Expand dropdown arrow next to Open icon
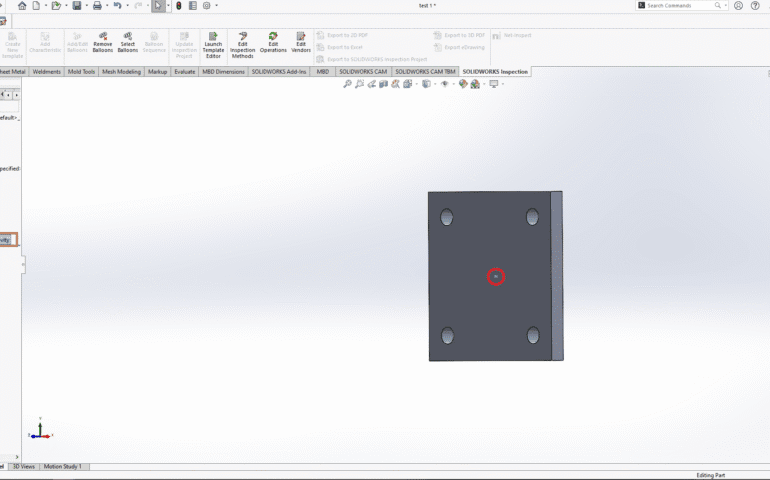The height and width of the screenshot is (480, 770). [x=66, y=5]
